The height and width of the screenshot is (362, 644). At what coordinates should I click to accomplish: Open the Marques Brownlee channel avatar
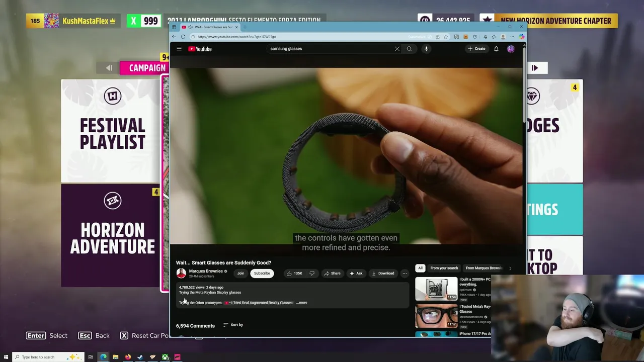pos(181,274)
